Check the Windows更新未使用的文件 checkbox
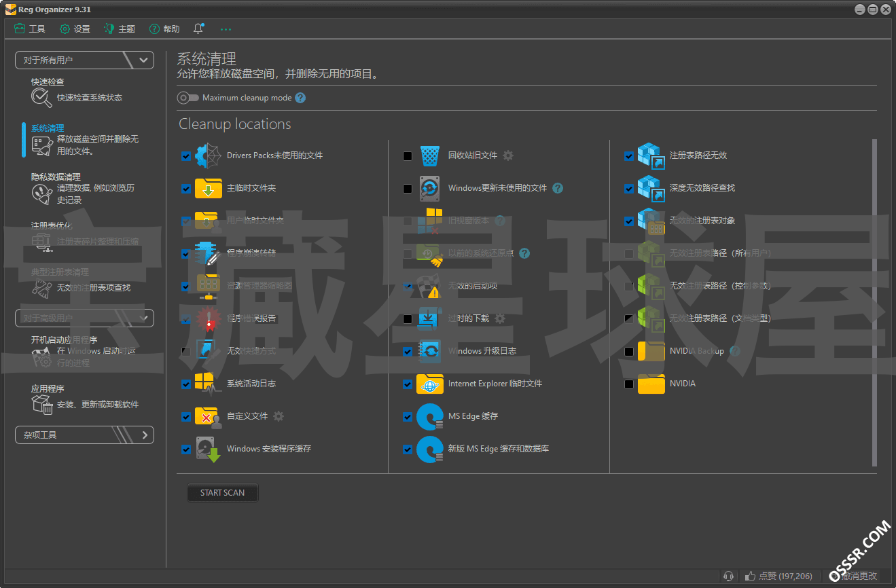Viewport: 896px width, 588px height. [x=408, y=189]
